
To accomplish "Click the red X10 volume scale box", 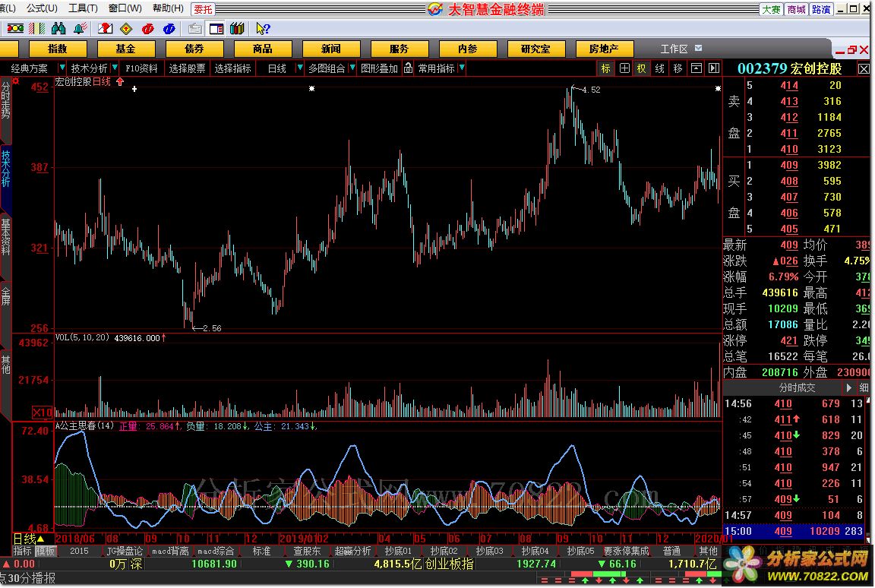I will (43, 413).
